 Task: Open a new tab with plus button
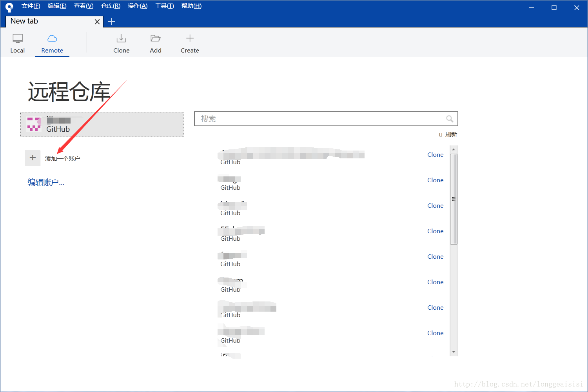(111, 22)
